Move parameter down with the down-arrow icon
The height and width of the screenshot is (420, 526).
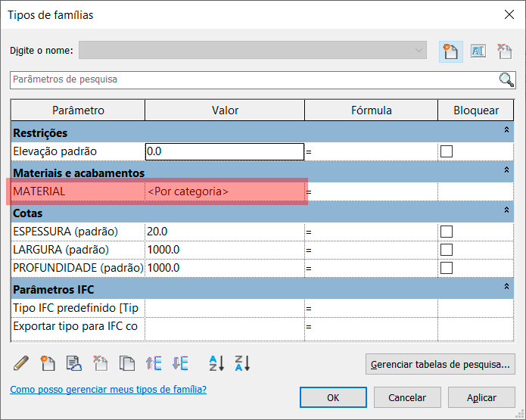pyautogui.click(x=180, y=363)
